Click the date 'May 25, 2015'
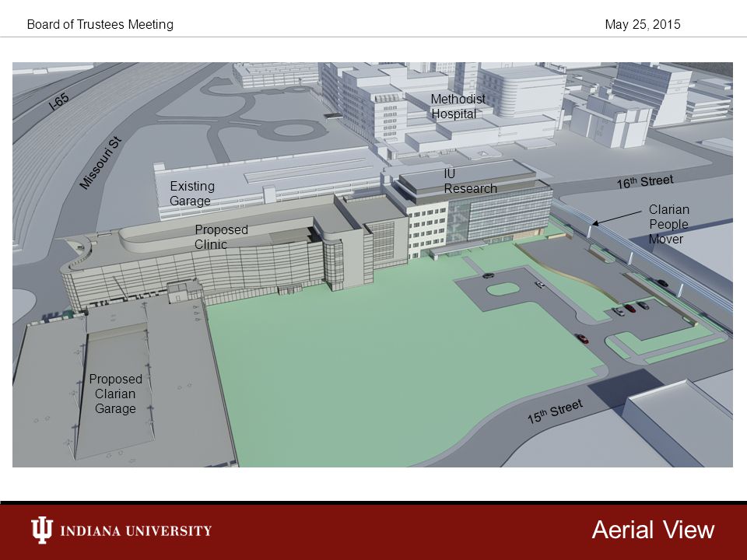The width and height of the screenshot is (747, 560). click(643, 24)
